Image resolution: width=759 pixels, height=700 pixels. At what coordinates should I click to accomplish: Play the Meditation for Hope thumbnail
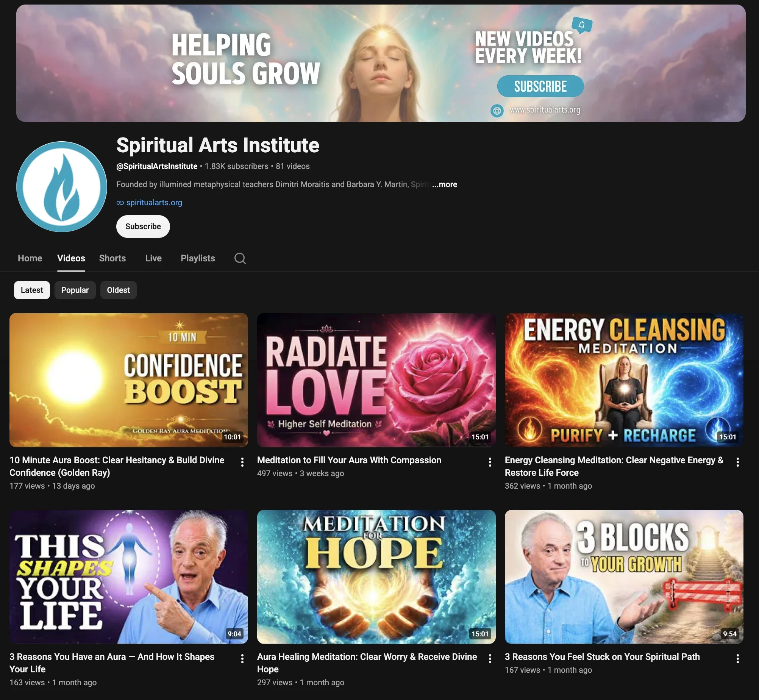pos(376,577)
